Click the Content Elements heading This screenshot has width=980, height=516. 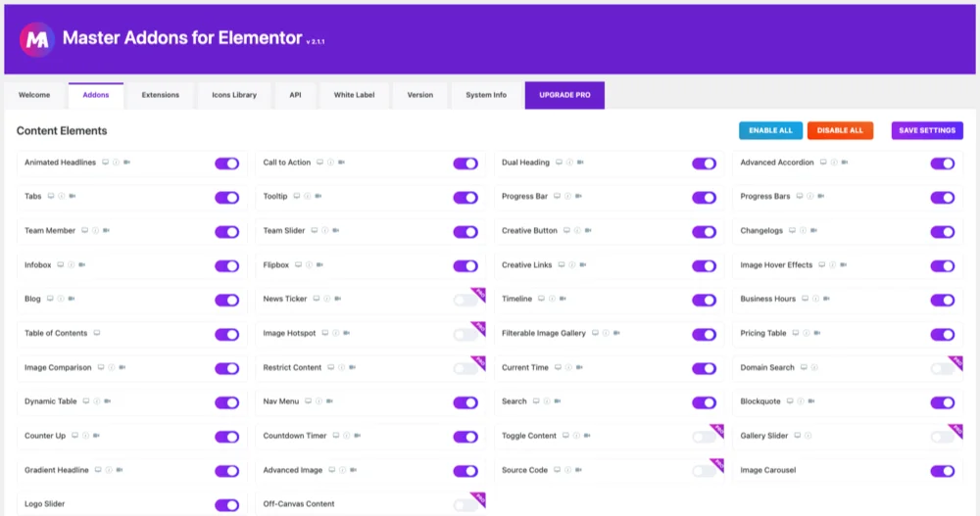click(62, 130)
